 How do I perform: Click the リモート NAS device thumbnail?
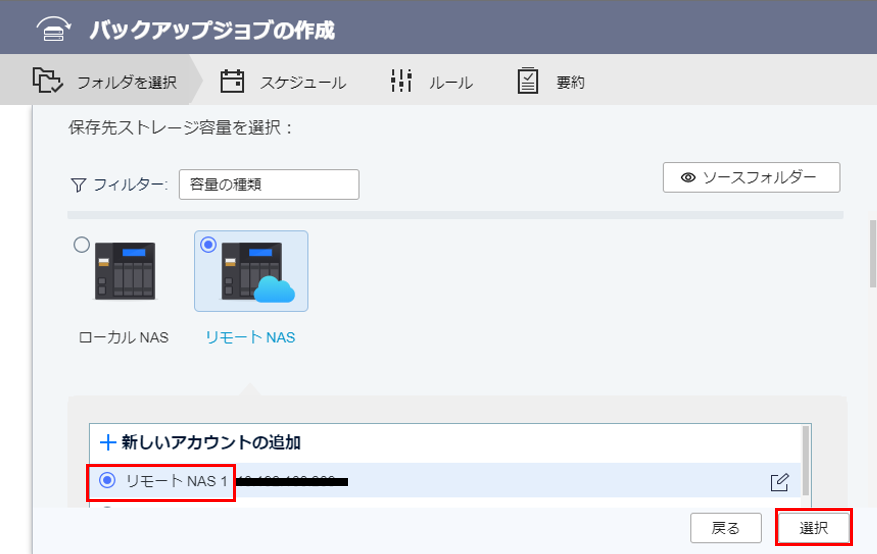[x=251, y=273]
